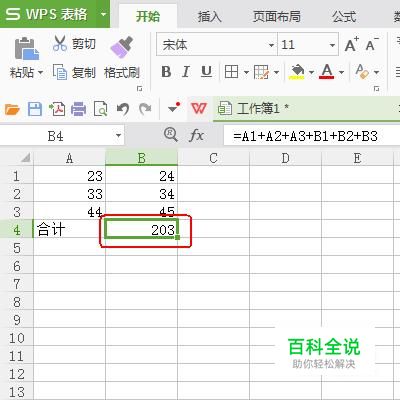This screenshot has width=400, height=400.
Task: Open the WPS 表格 application menu
Action: (x=48, y=14)
